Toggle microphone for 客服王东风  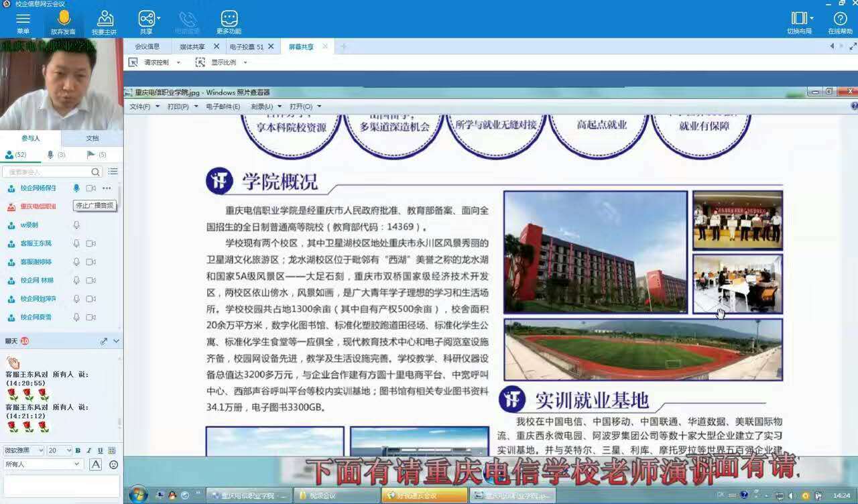pos(76,243)
